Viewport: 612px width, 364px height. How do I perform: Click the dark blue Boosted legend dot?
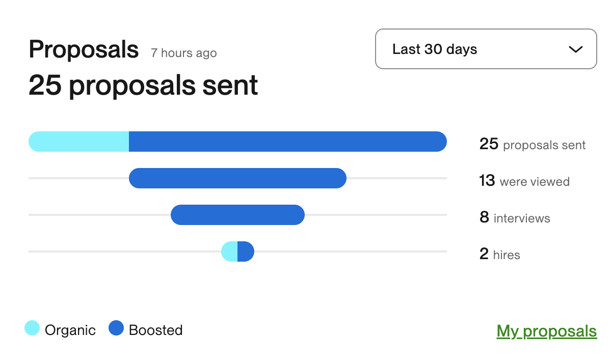(116, 328)
